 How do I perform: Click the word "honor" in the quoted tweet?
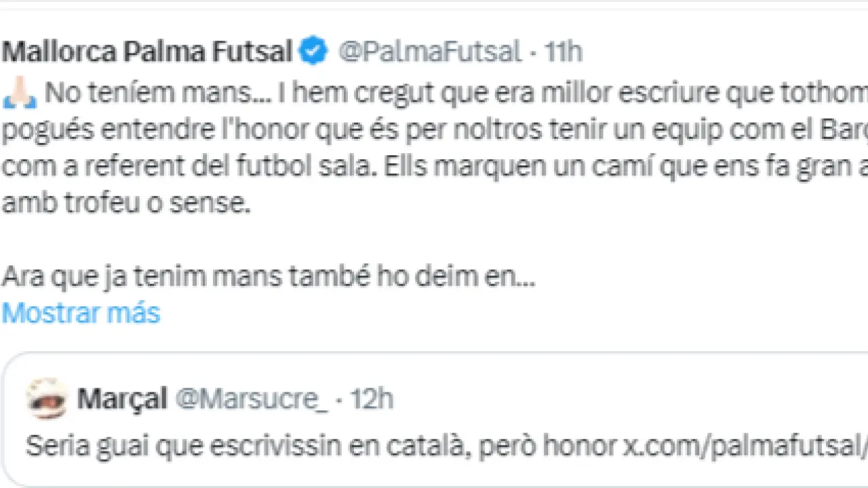(577, 445)
